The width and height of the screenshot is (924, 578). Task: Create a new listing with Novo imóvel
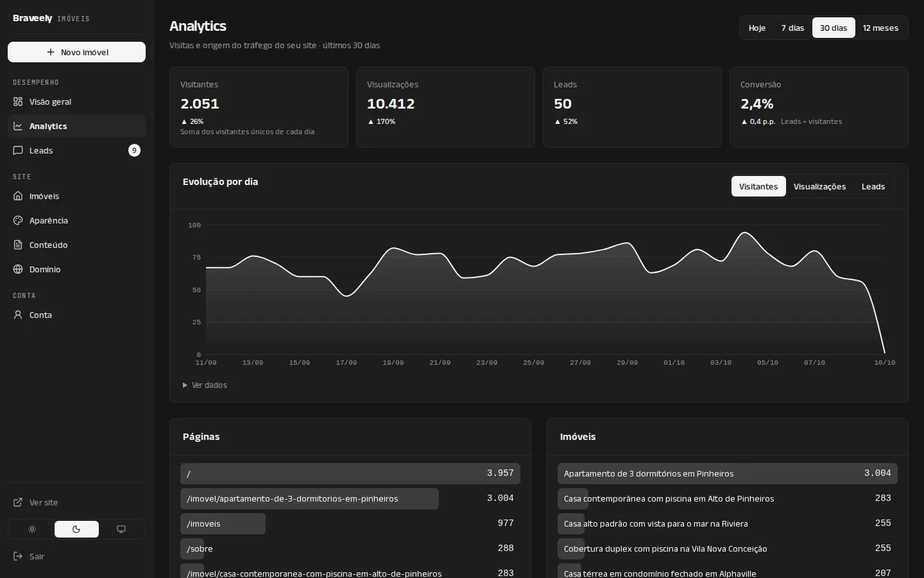(76, 52)
